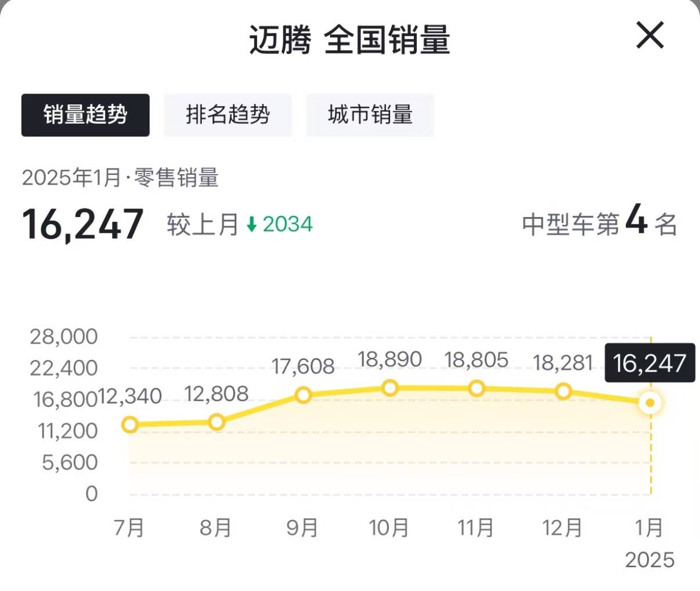
Task: Close the 迈腾 sales popup
Action: [650, 35]
